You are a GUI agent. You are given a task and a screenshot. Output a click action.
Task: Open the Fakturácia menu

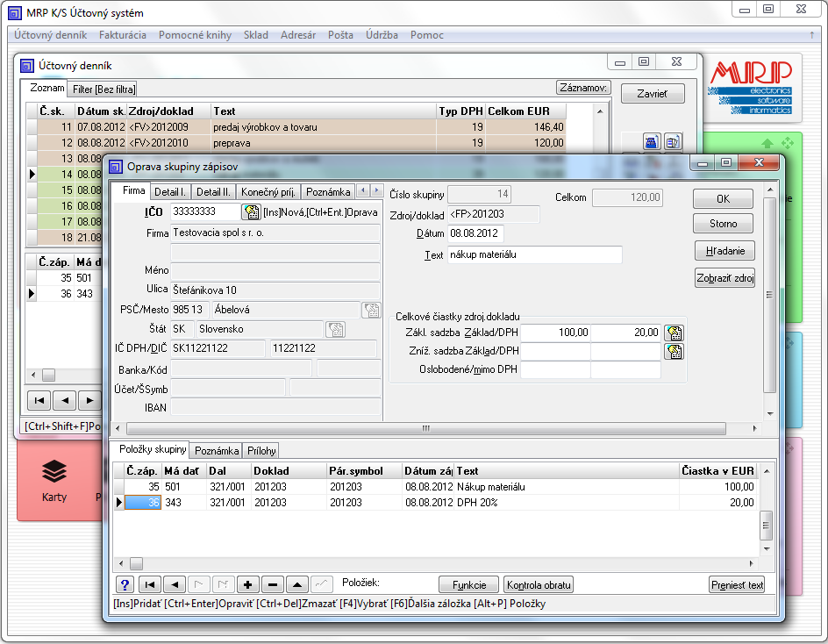(123, 35)
